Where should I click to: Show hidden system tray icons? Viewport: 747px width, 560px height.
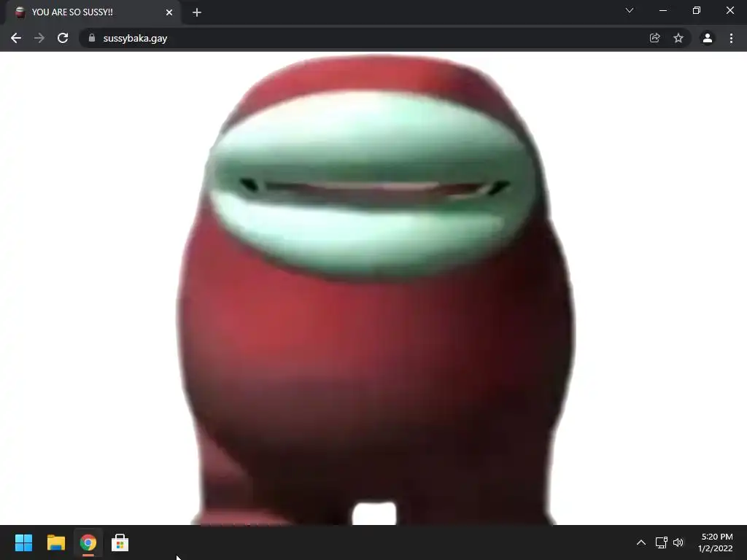coord(641,542)
